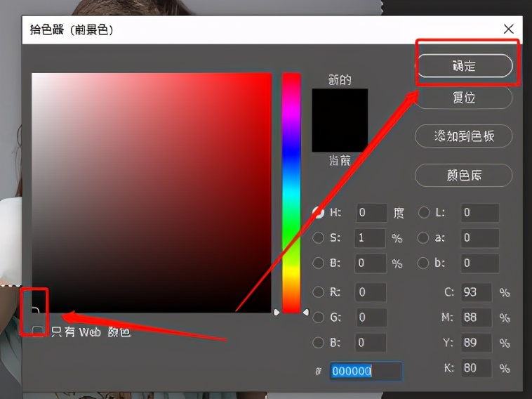Select the S saturation radio button
The image size is (532, 399).
point(318,237)
